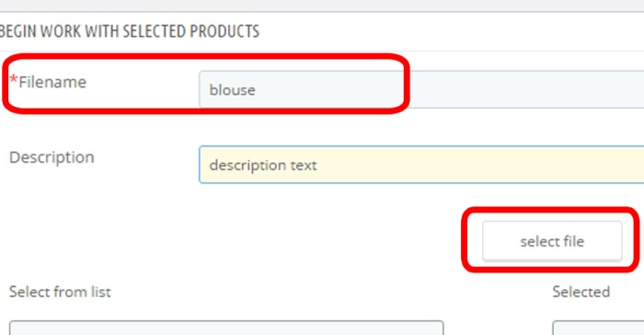Viewport: 644px width, 335px height.
Task: Focus the Filename input containing blouse
Action: coord(421,89)
